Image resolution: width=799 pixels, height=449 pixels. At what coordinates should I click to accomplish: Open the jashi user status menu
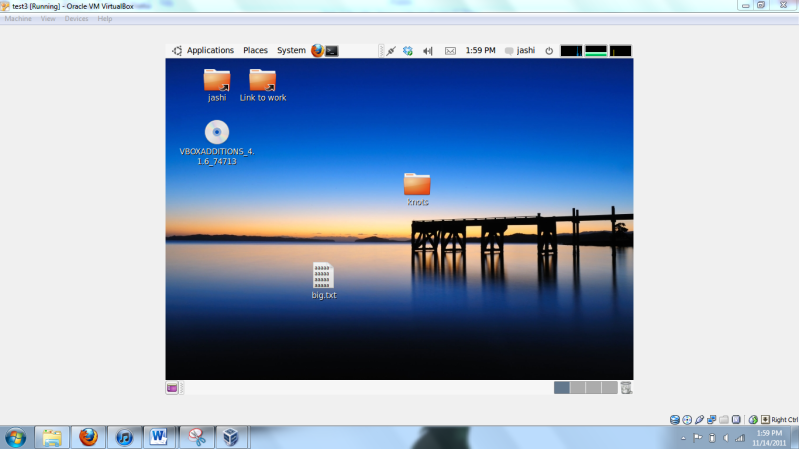(520, 50)
